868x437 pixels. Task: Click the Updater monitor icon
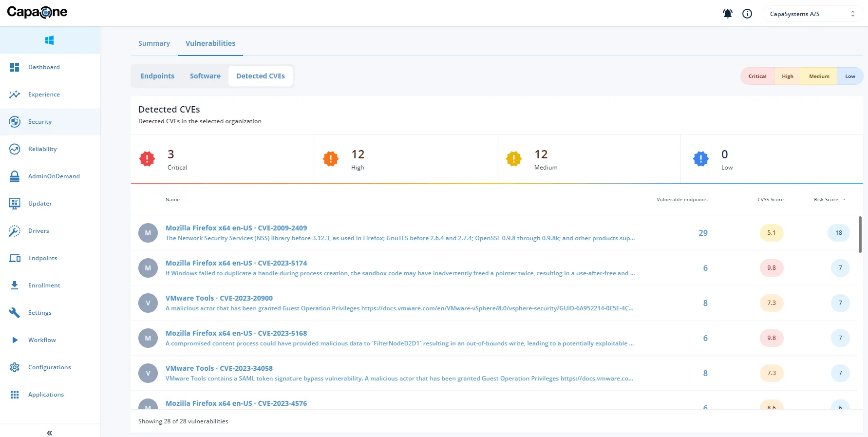[15, 204]
